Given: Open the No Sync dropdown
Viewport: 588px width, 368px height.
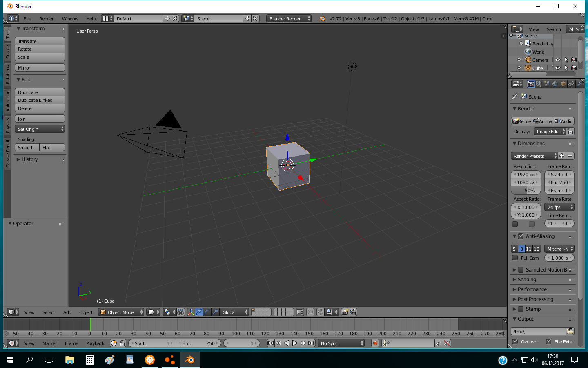Looking at the screenshot, I should click(341, 343).
